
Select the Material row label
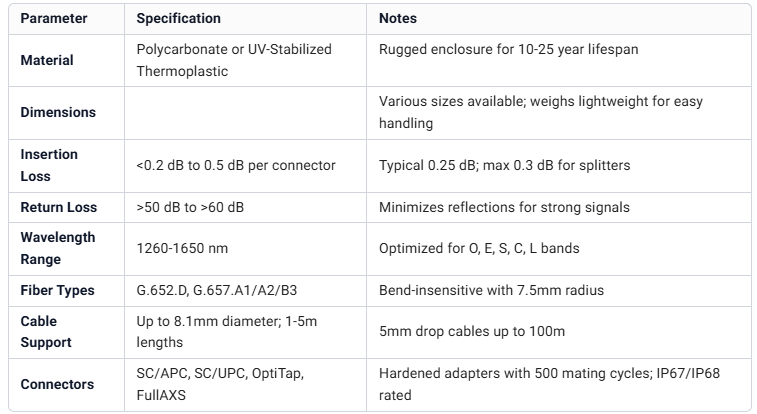47,60
